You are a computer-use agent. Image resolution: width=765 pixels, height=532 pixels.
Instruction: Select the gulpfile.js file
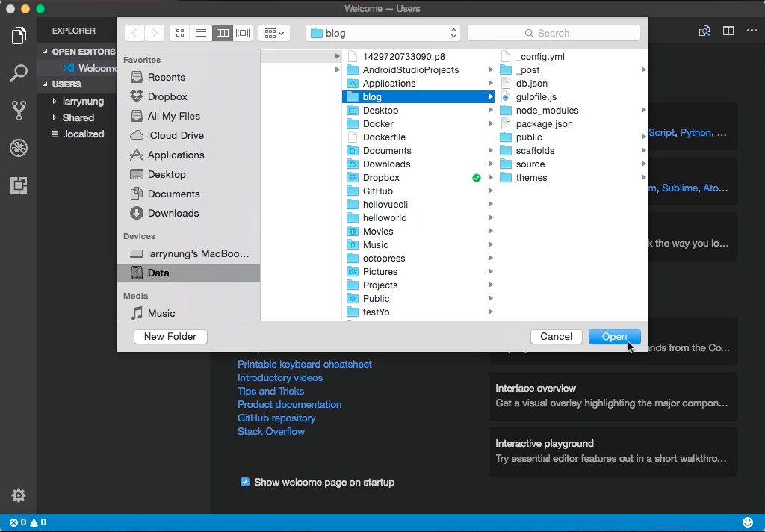click(572, 96)
